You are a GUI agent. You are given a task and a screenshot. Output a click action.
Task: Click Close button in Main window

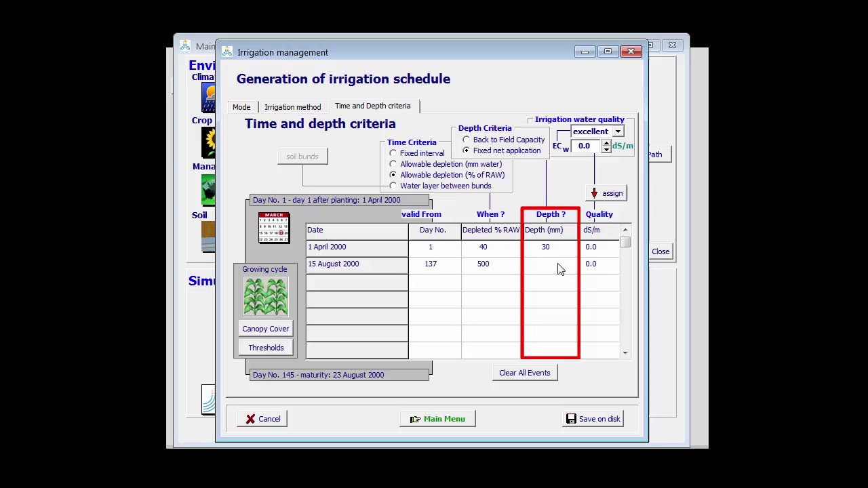click(x=660, y=251)
